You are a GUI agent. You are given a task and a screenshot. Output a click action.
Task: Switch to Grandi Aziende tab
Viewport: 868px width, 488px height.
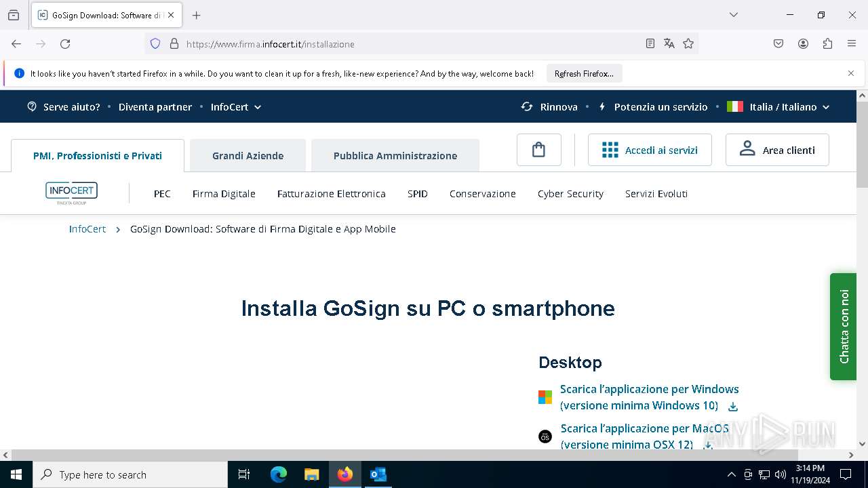pyautogui.click(x=248, y=155)
